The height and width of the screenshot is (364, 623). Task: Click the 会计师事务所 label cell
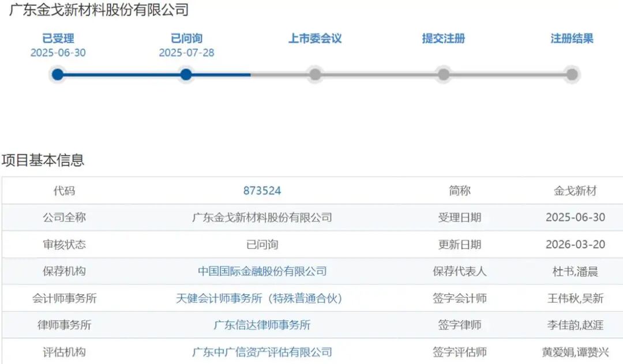64,298
